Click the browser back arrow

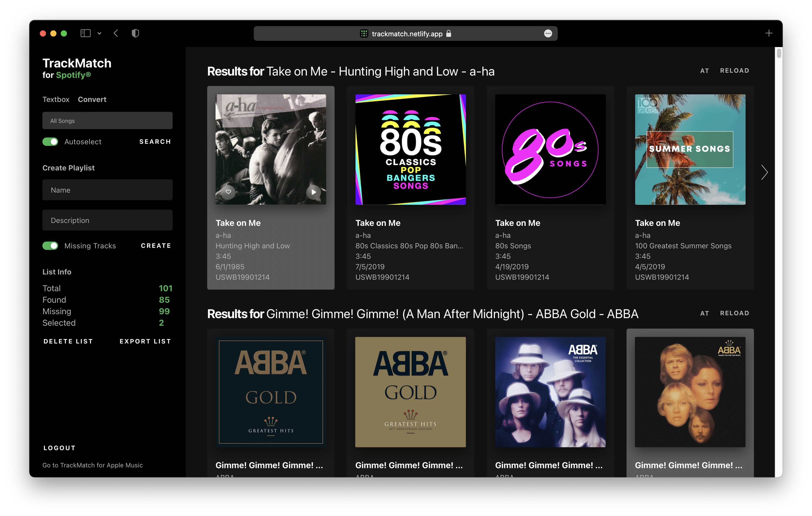click(x=116, y=33)
